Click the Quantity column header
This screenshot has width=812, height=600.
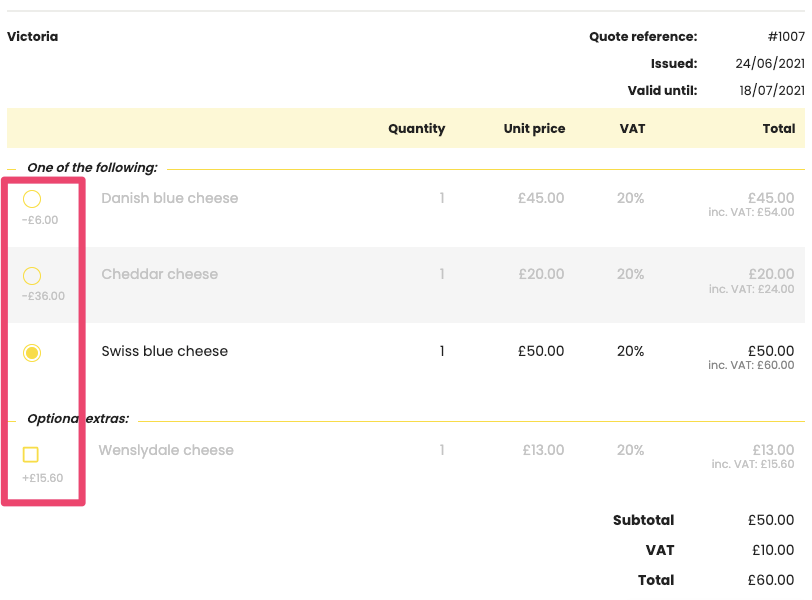[x=416, y=128]
